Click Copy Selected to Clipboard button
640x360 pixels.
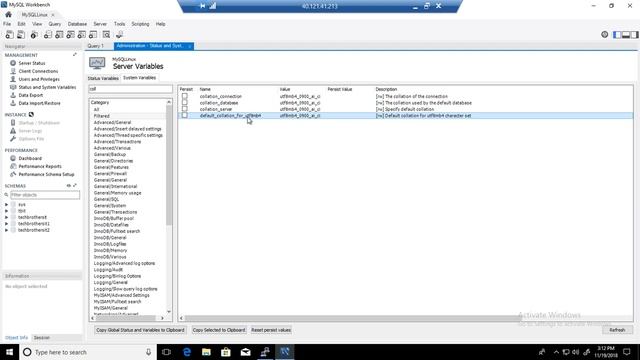[x=219, y=330]
